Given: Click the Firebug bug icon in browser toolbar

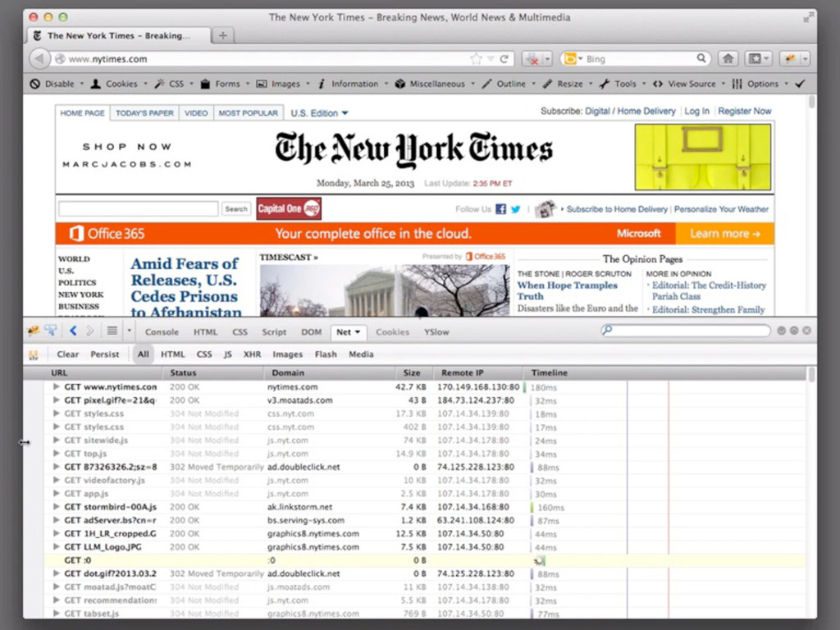Looking at the screenshot, I should click(790, 58).
